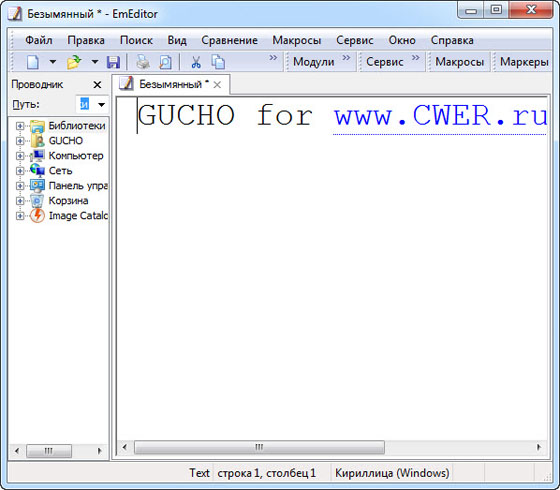Select the Безымянный document tab

tap(170, 85)
